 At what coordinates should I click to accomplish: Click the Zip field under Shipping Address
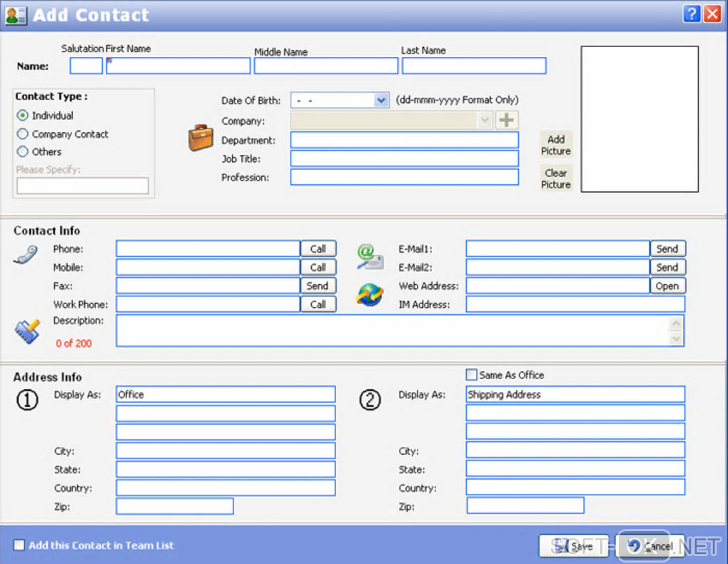525,505
